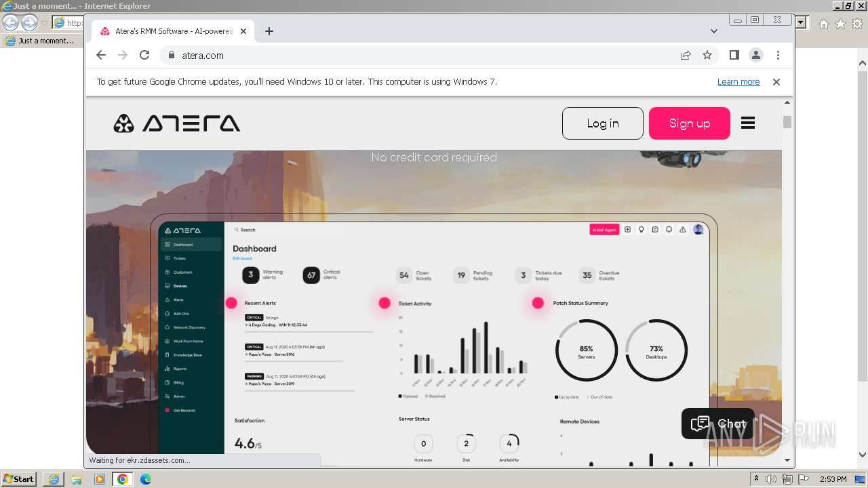The width and height of the screenshot is (868, 488).
Task: Open a new Chrome tab
Action: 269,31
